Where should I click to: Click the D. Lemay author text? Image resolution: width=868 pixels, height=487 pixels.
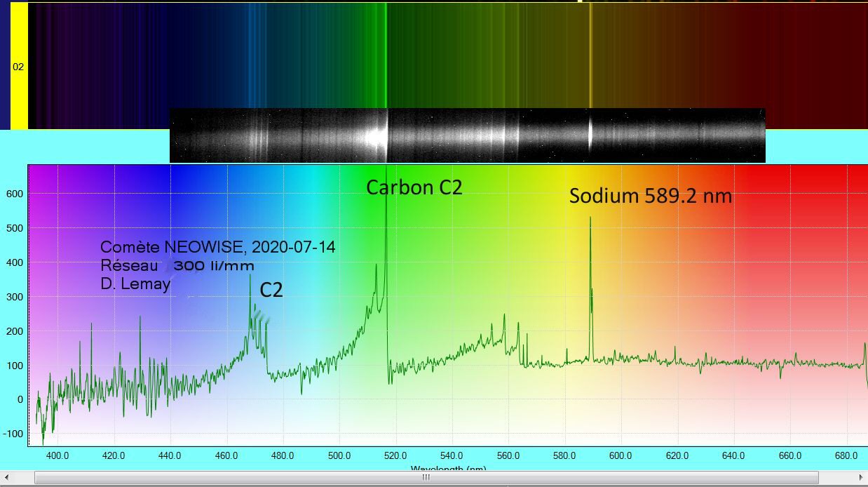click(x=135, y=284)
